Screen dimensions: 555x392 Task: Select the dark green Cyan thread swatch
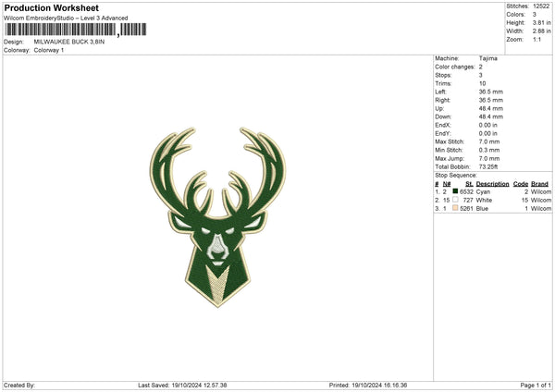click(455, 191)
